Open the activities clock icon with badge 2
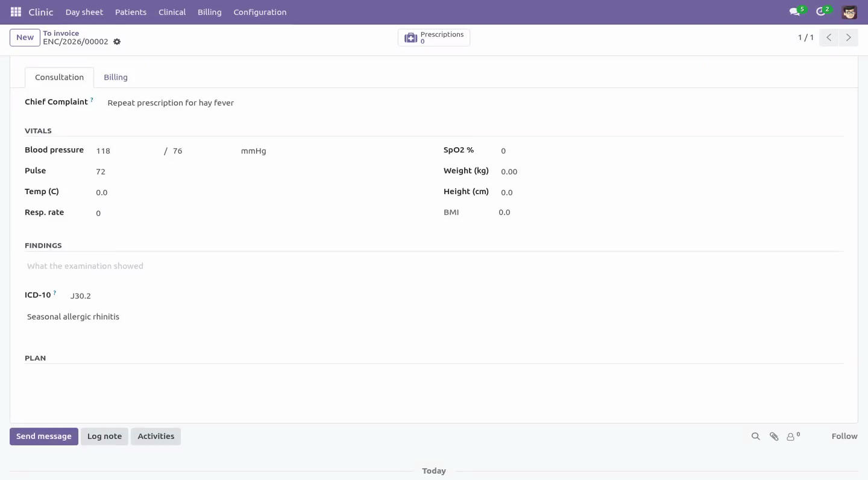868x480 pixels. [x=820, y=12]
